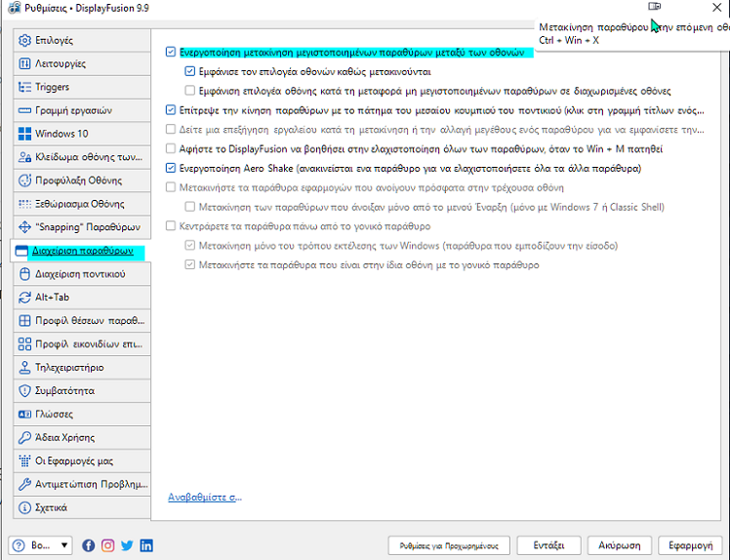The height and width of the screenshot is (560, 730).
Task: Enable Εμφάνιση επιλογέα οθόνης μη μεγιστοποιημένων checkbox
Action: [189, 91]
